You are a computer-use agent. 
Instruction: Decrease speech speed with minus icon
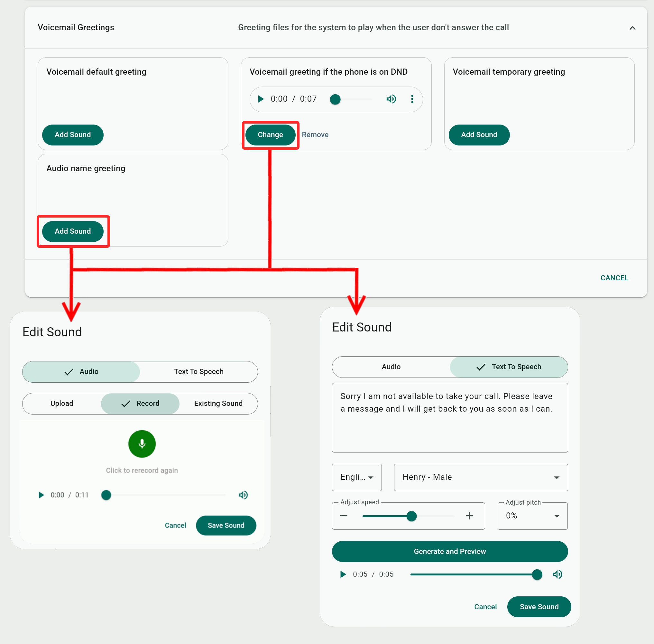tap(344, 516)
